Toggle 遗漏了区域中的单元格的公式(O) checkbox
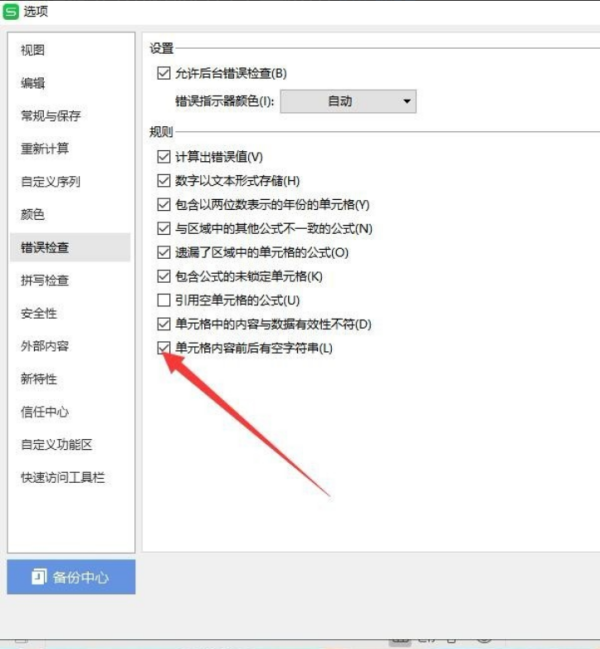The width and height of the screenshot is (600, 649). (x=164, y=252)
